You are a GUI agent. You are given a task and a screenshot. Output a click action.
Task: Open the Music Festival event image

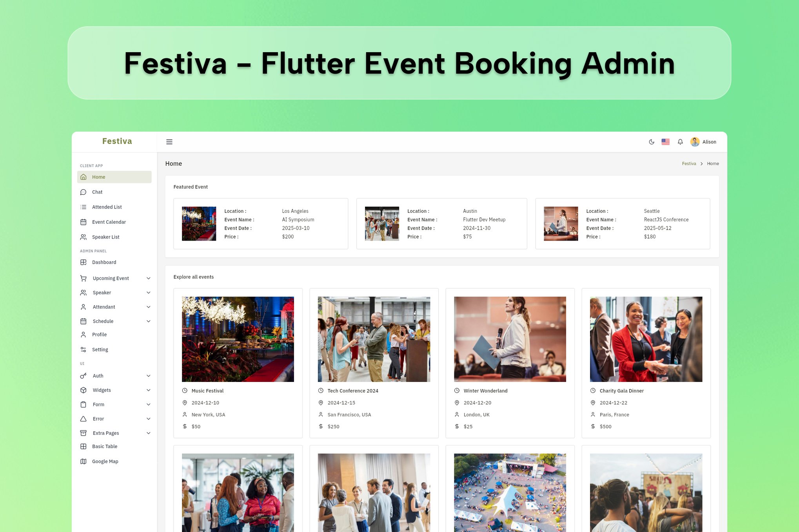click(x=238, y=339)
